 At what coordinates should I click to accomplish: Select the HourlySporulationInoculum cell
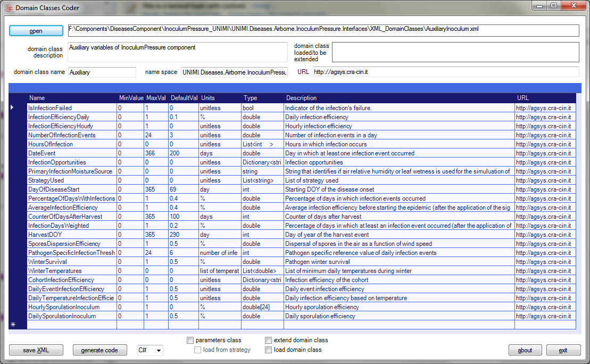tap(72, 307)
